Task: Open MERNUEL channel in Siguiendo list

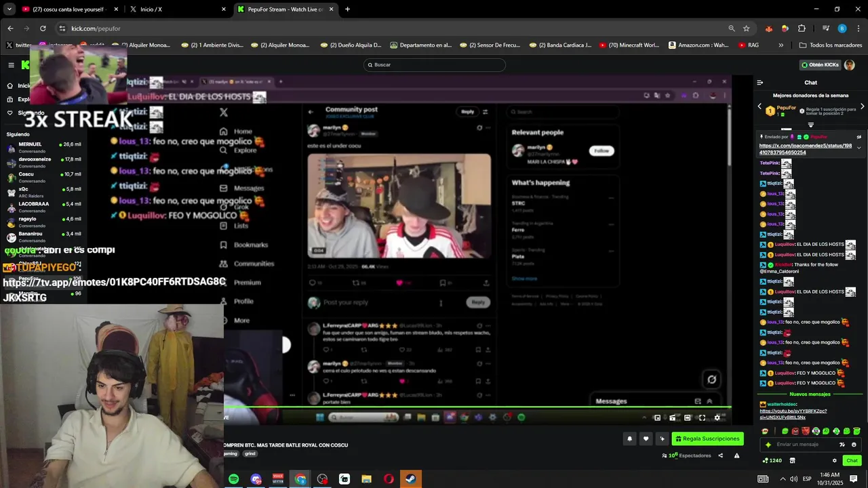Action: [x=44, y=147]
